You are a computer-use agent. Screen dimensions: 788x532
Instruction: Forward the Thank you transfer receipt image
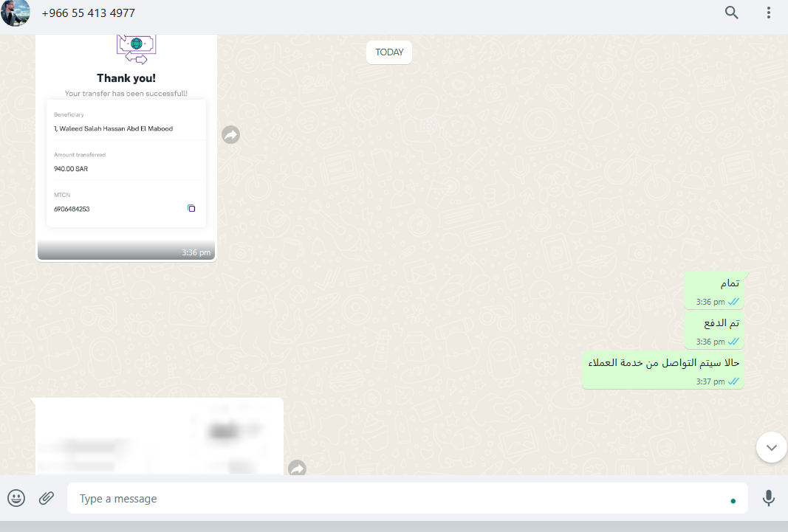pos(230,134)
